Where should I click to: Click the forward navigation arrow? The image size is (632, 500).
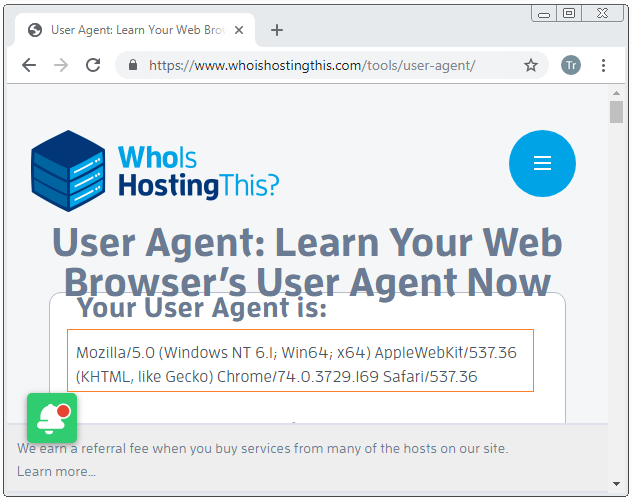pos(61,65)
